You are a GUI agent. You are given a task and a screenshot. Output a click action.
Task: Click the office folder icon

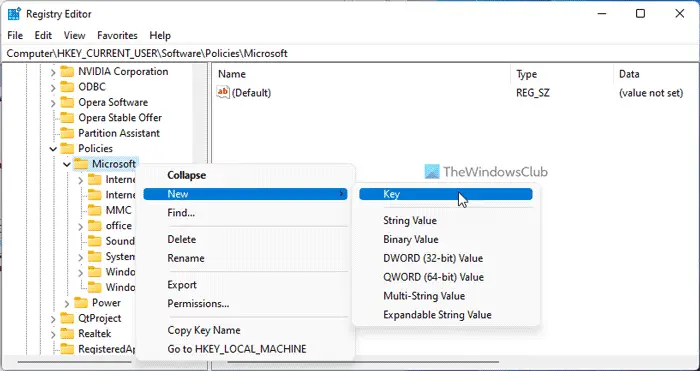click(x=95, y=226)
